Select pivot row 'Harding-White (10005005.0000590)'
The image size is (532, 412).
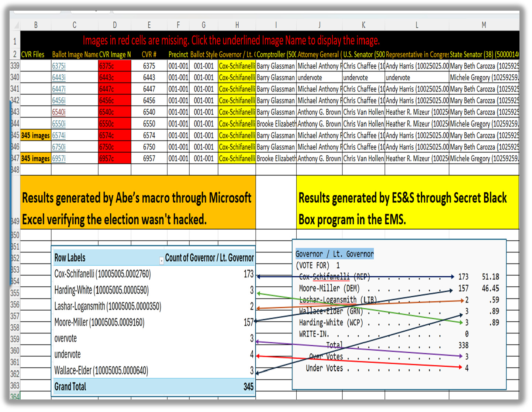click(x=154, y=290)
